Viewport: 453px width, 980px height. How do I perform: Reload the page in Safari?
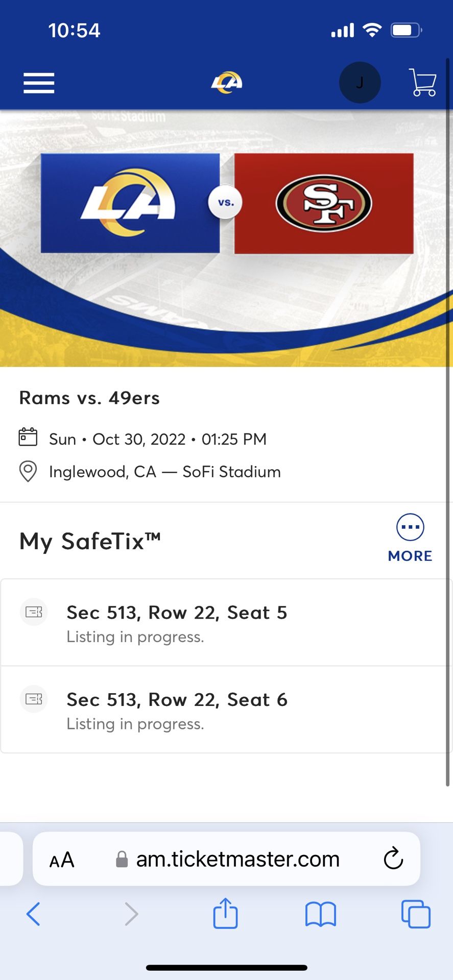click(x=393, y=859)
